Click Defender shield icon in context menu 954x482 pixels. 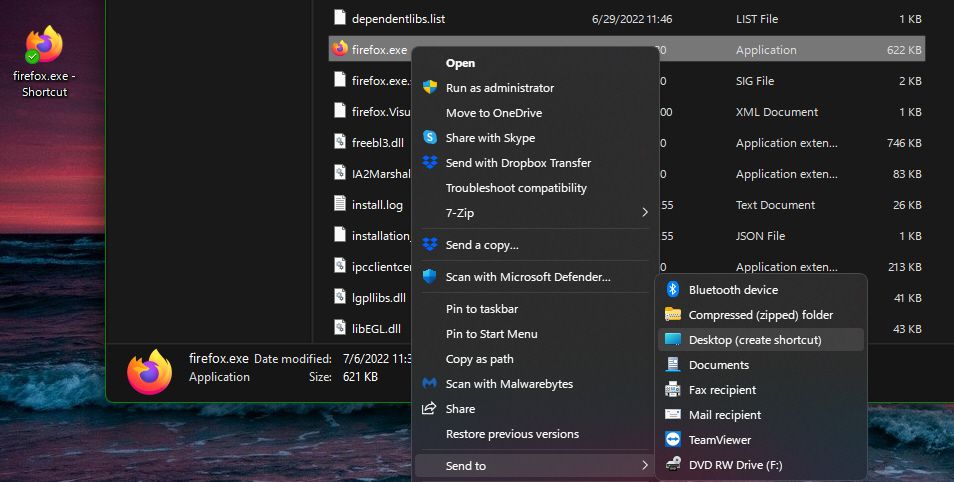point(430,276)
